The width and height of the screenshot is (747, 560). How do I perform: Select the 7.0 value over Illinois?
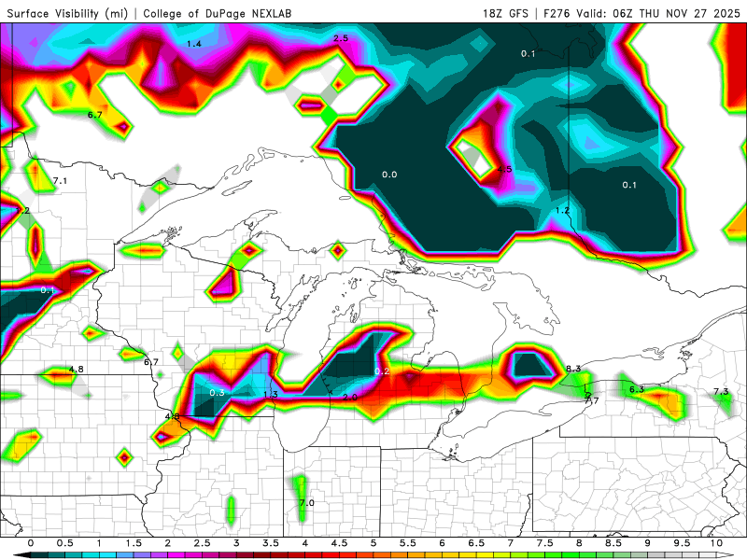(307, 503)
